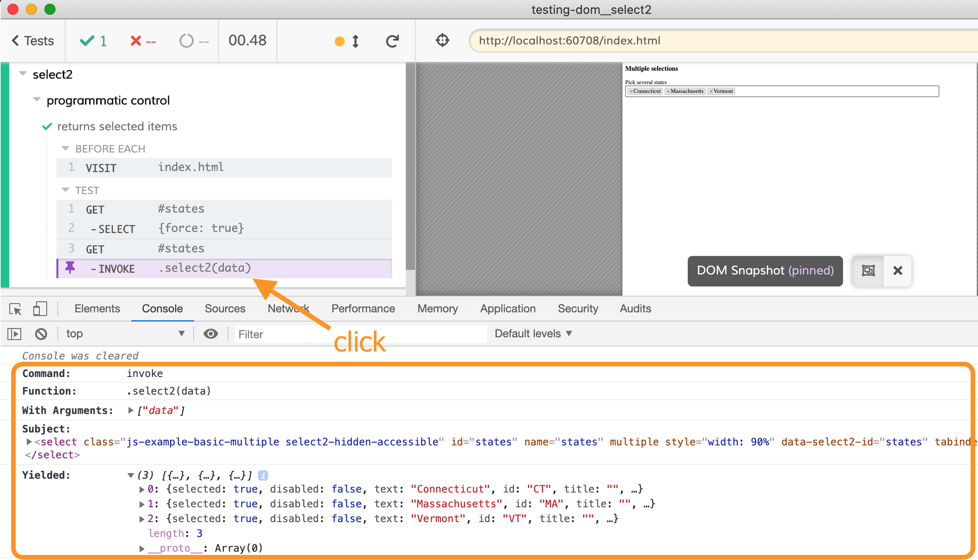Open the Sources tab
The height and width of the screenshot is (560, 978).
point(225,309)
